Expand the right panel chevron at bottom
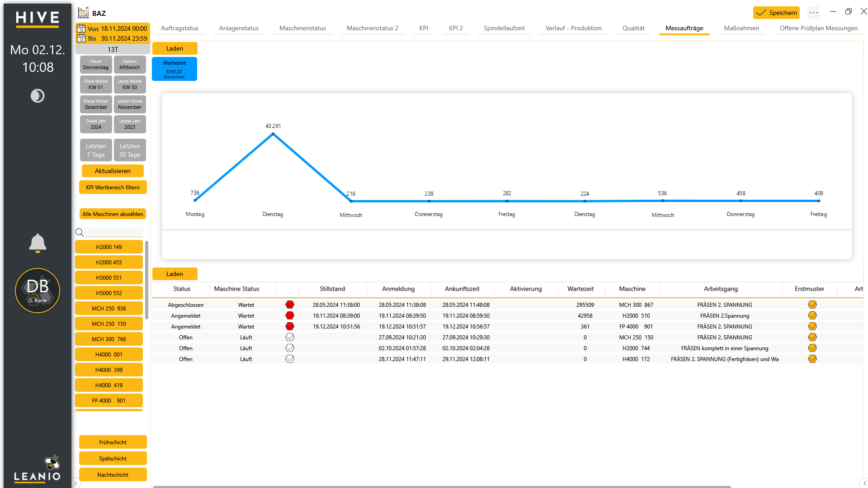This screenshot has height=488, width=868. coord(864,483)
